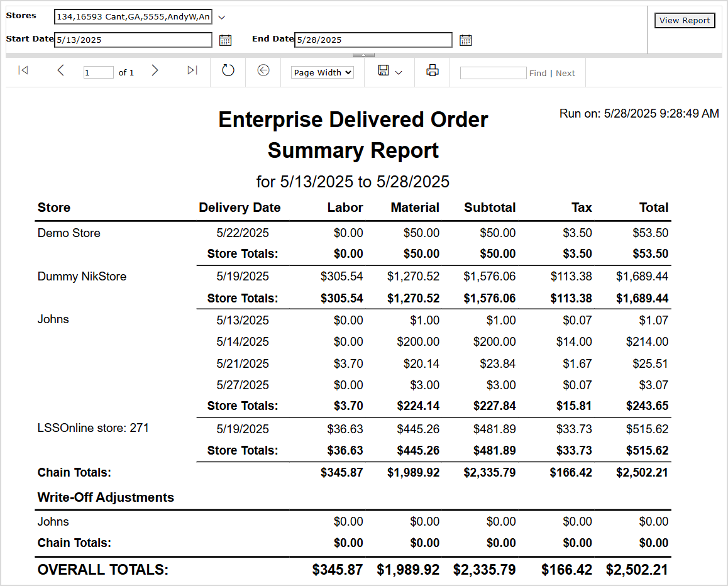Open the End Date calendar picker
This screenshot has width=728, height=586.
[465, 40]
